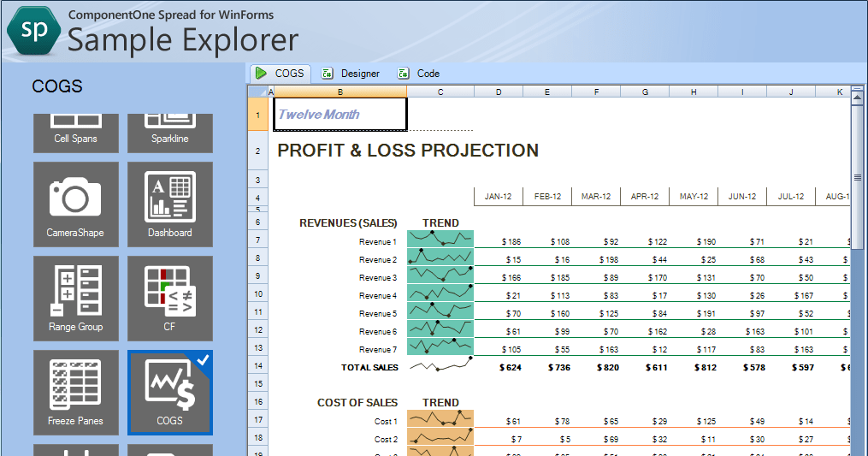Click the FEB-12 month header cell

click(547, 197)
